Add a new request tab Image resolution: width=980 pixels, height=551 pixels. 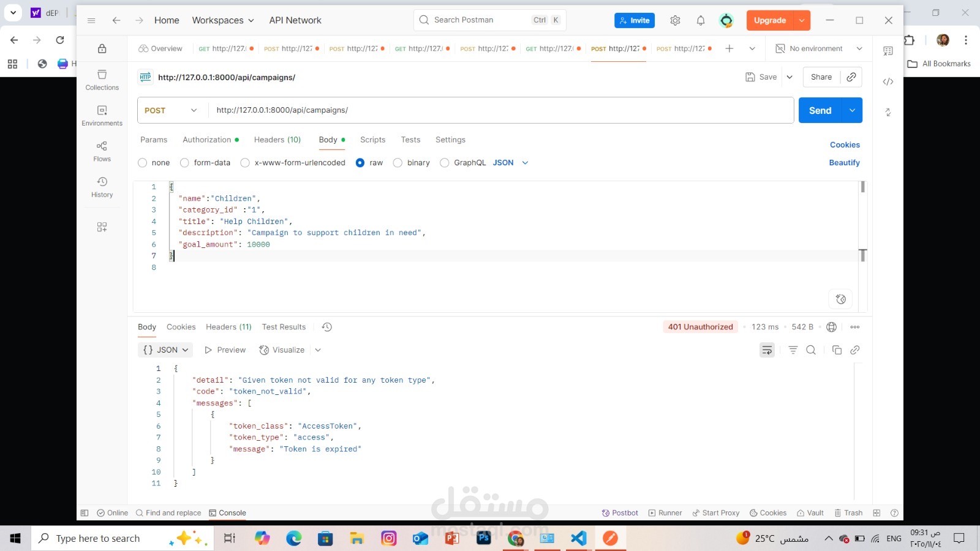tap(729, 48)
